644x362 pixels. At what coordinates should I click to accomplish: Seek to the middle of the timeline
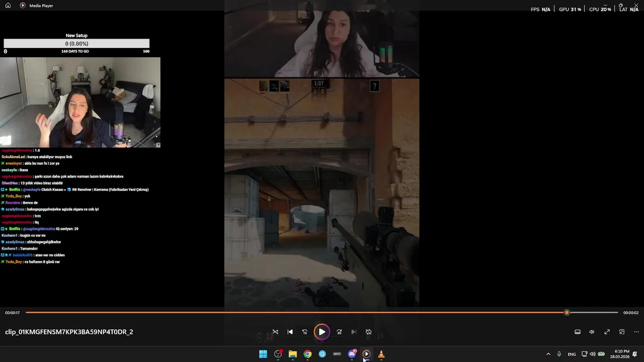(322, 313)
